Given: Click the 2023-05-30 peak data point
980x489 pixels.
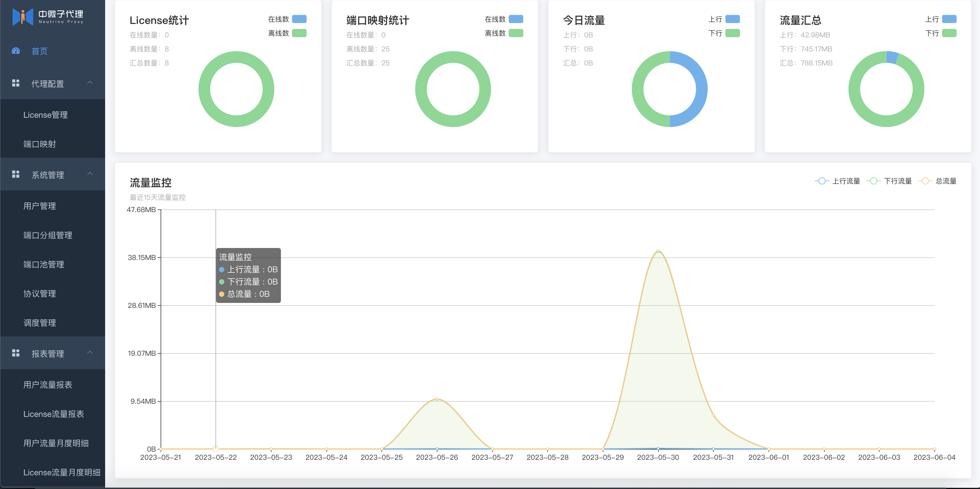Looking at the screenshot, I should [658, 251].
